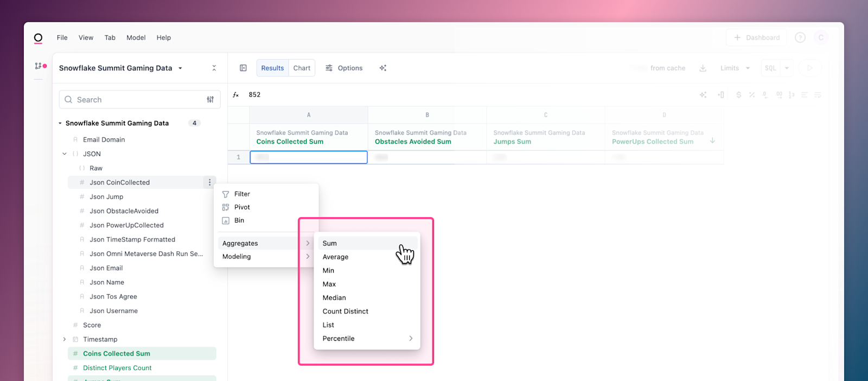Screen dimensions: 868x381
Task: Choose Sum aggregate
Action: click(367, 243)
